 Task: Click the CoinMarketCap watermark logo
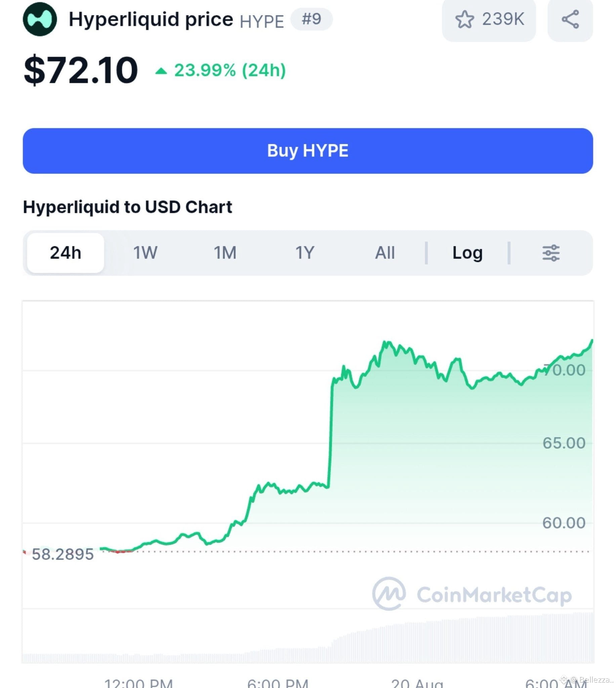(x=389, y=594)
